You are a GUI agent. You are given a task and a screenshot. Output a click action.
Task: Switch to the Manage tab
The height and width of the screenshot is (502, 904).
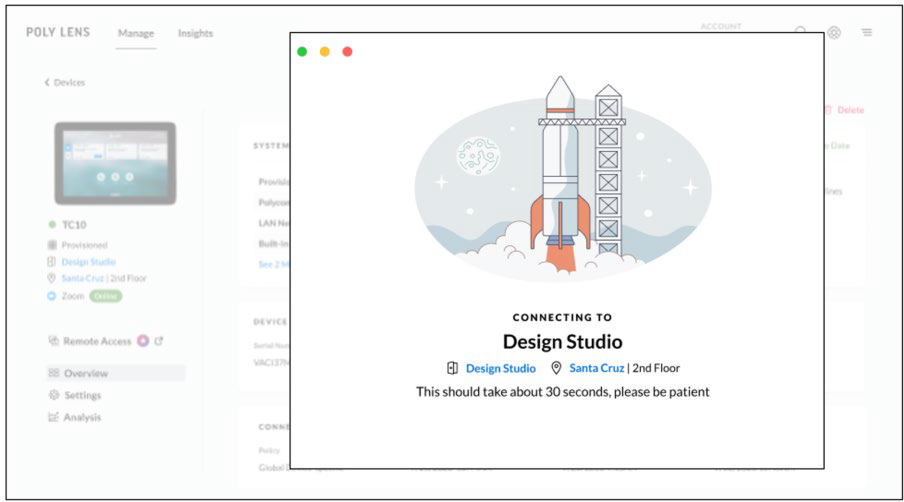135,33
